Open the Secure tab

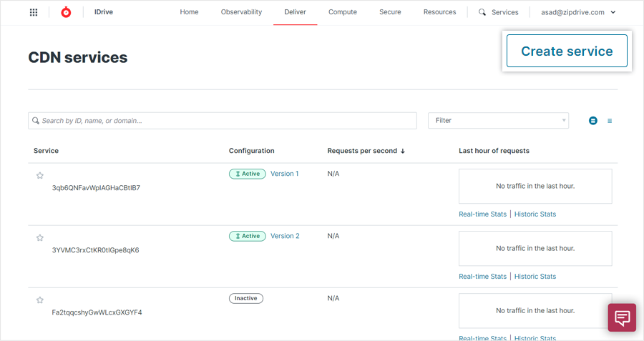pos(390,12)
